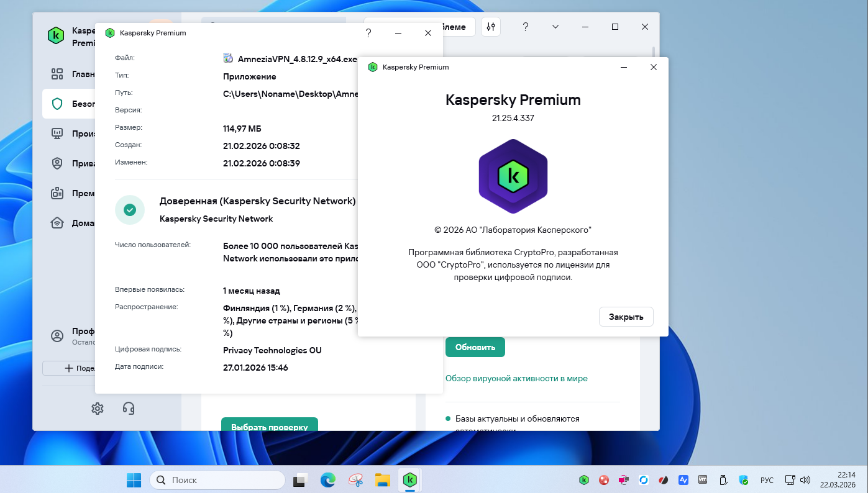The height and width of the screenshot is (493, 868).
Task: Open the clock showing 22:14 and 22.03.2026
Action: (838, 479)
